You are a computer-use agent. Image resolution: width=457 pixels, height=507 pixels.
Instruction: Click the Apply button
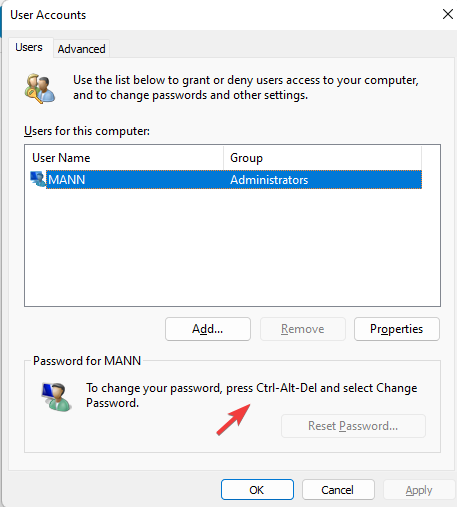pyautogui.click(x=419, y=490)
